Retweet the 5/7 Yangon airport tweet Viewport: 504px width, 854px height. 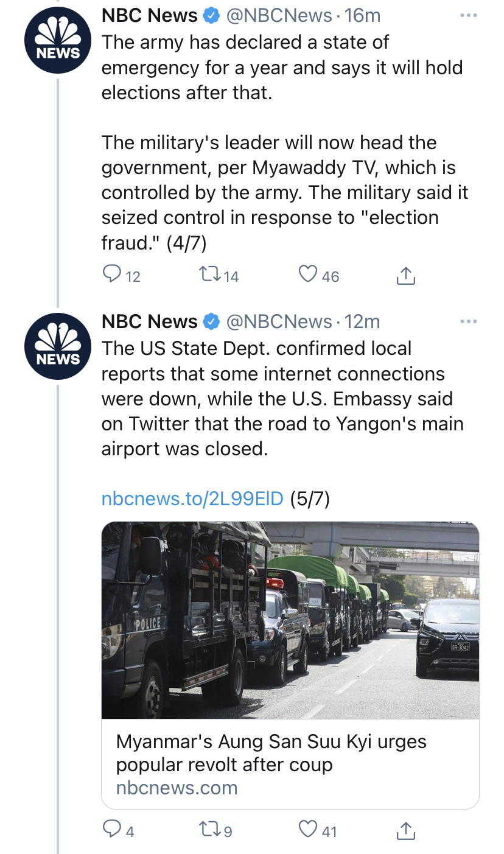[211, 830]
